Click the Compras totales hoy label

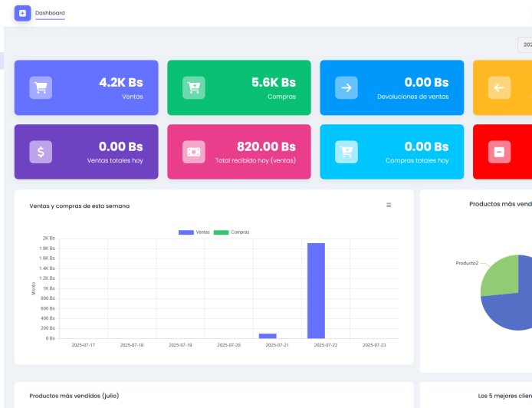coord(417,160)
